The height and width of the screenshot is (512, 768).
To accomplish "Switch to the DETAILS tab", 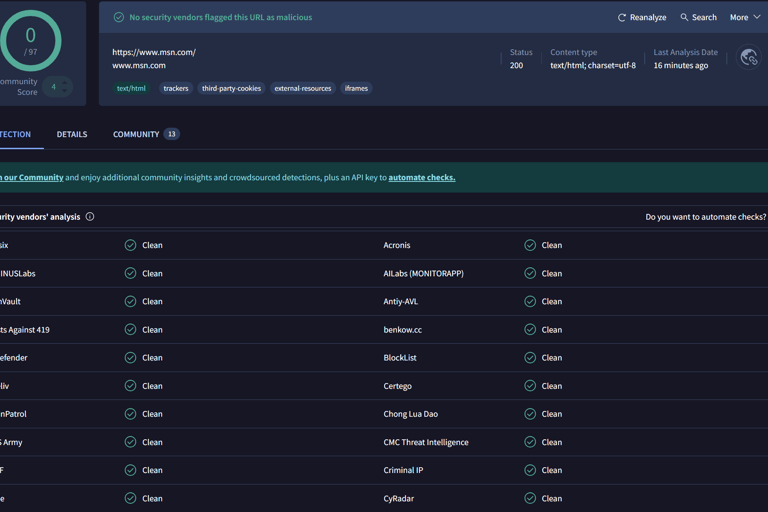I will 72,134.
